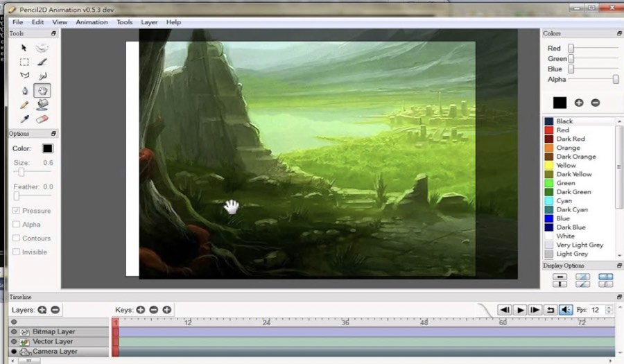The width and height of the screenshot is (624, 364).
Task: Enable the Alpha checkbox
Action: [x=17, y=225]
